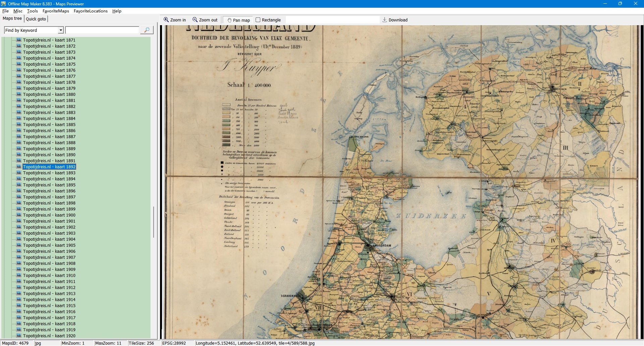The height and width of the screenshot is (346, 644).
Task: Click the Zoom out magnifier icon
Action: pos(195,20)
